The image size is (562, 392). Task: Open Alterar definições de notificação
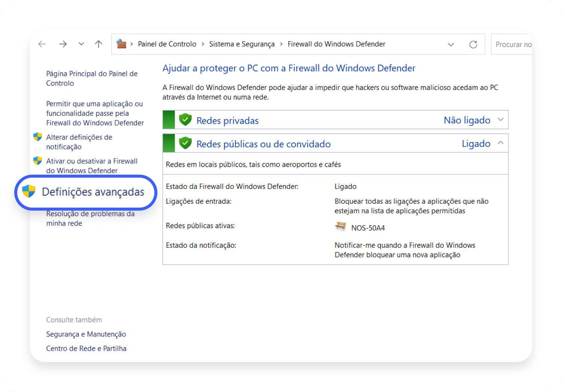click(x=79, y=142)
